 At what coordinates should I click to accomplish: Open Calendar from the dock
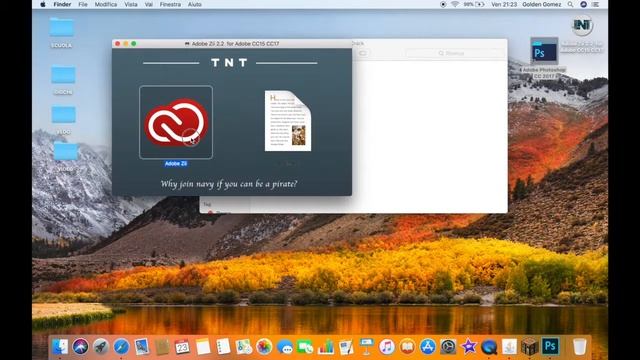tap(182, 347)
